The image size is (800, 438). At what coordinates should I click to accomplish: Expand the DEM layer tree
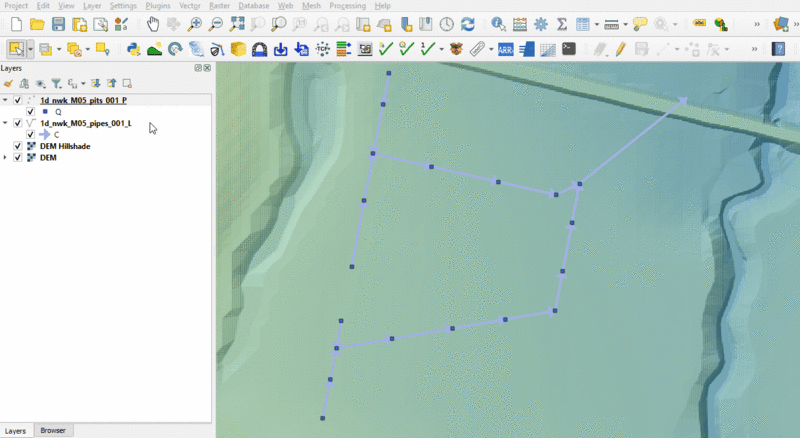click(6, 157)
